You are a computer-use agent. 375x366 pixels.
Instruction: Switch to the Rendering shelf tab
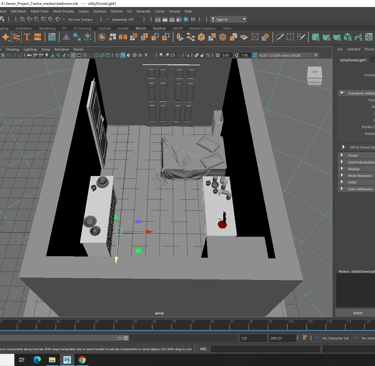click(x=47, y=28)
